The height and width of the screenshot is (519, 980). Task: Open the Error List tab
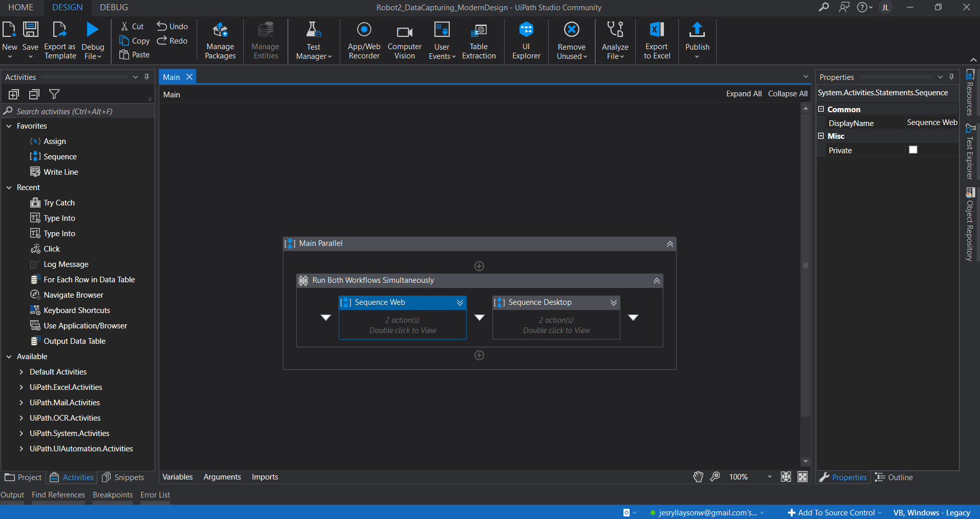tap(155, 495)
